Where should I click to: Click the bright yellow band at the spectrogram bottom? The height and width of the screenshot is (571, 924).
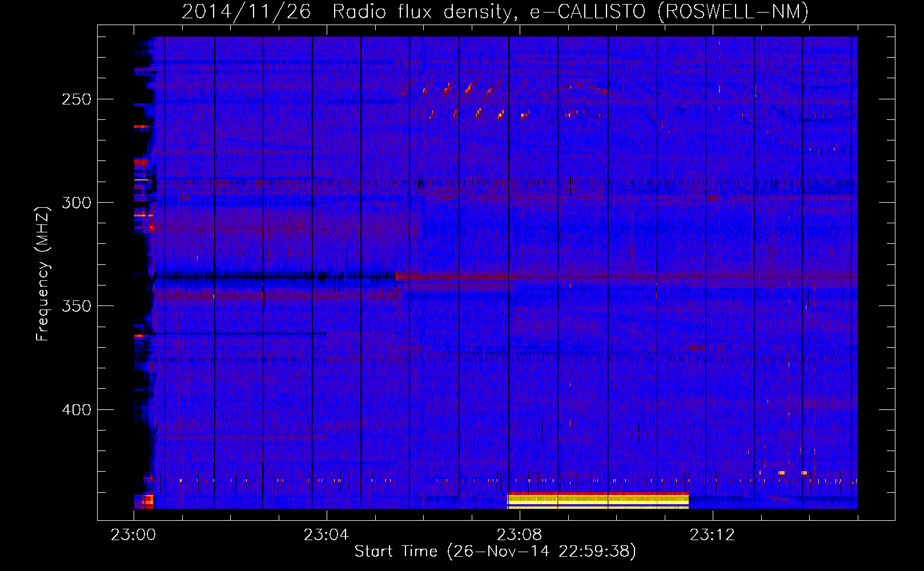(x=598, y=500)
